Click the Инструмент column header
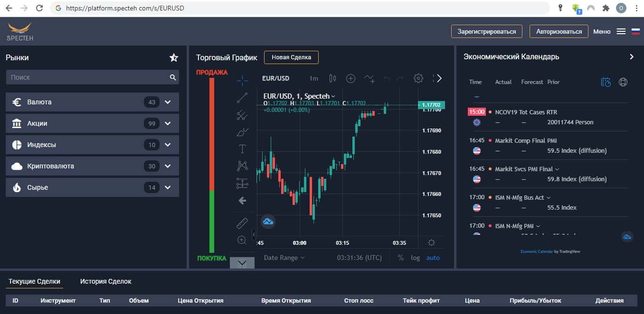644x314 pixels. [x=58, y=300]
